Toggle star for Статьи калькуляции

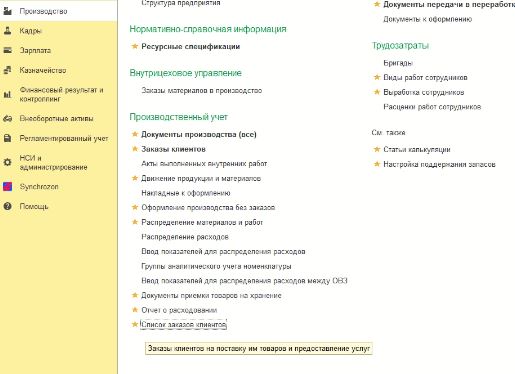click(377, 149)
